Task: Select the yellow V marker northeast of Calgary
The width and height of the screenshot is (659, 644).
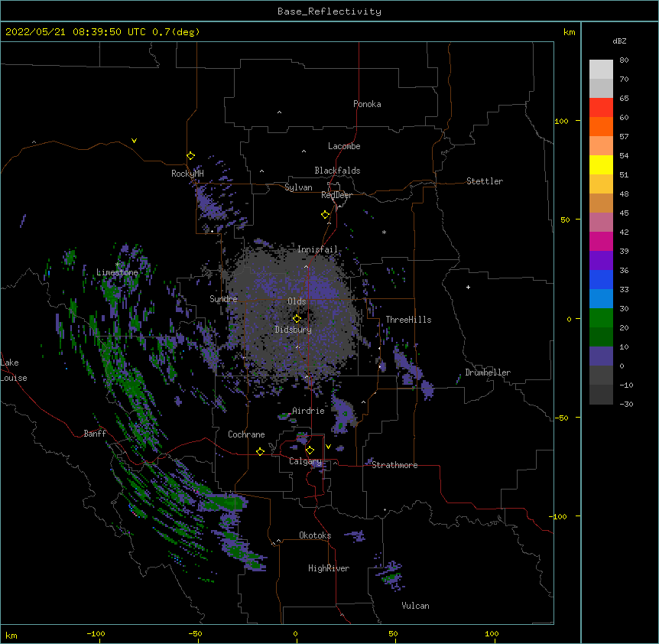Action: [x=328, y=447]
